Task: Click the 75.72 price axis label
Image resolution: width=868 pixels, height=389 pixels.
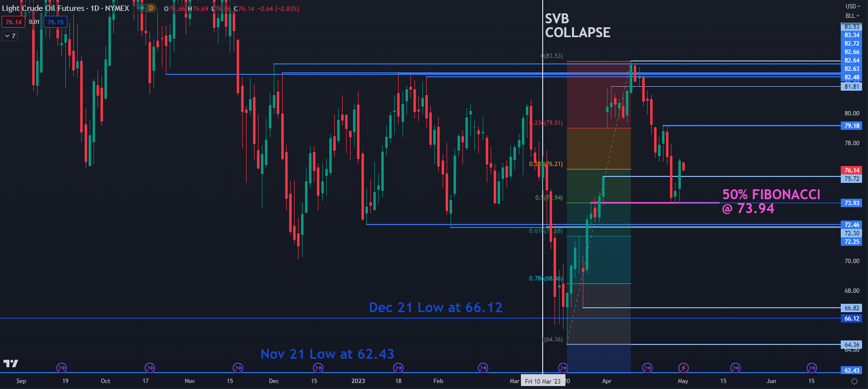Action: click(x=852, y=179)
